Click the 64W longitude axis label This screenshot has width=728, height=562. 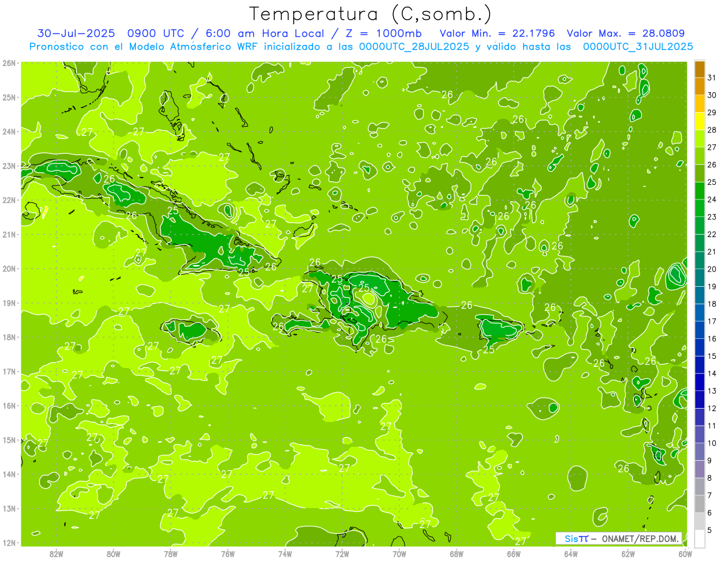[571, 554]
